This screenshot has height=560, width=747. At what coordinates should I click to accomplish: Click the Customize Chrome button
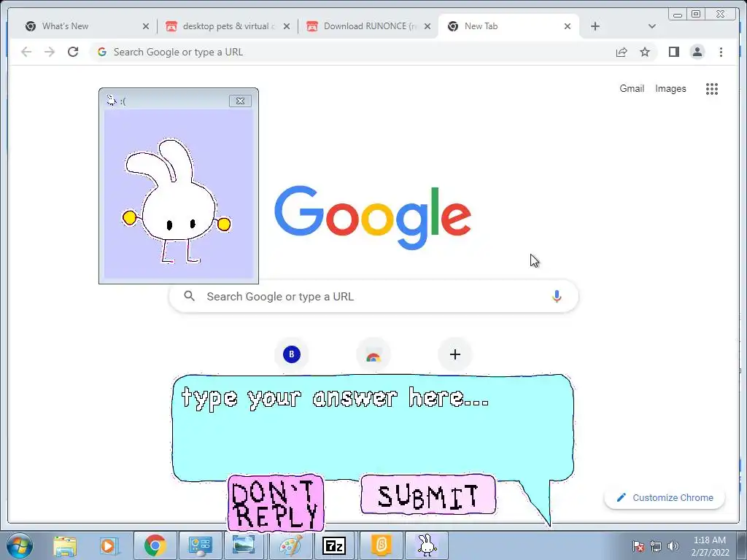click(665, 497)
